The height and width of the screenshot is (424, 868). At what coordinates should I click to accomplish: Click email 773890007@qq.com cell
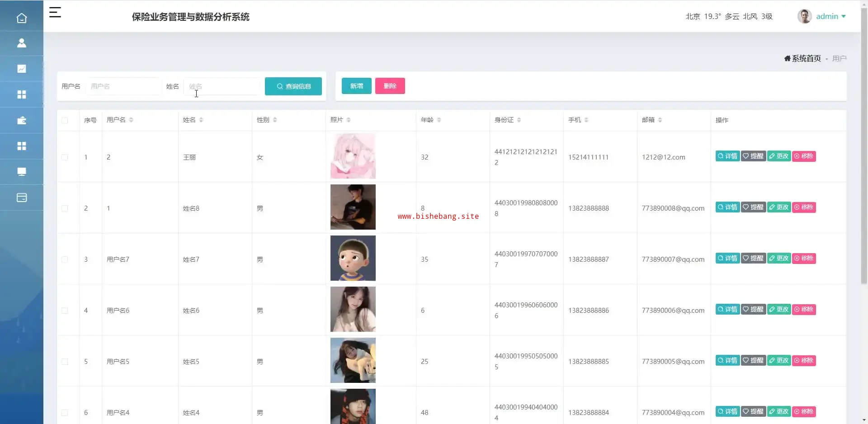[673, 259]
